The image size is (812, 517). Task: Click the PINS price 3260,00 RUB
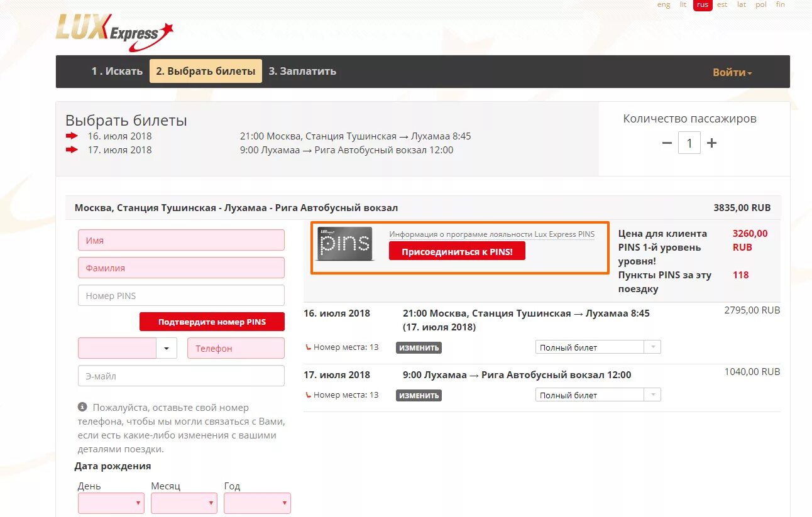pos(750,240)
